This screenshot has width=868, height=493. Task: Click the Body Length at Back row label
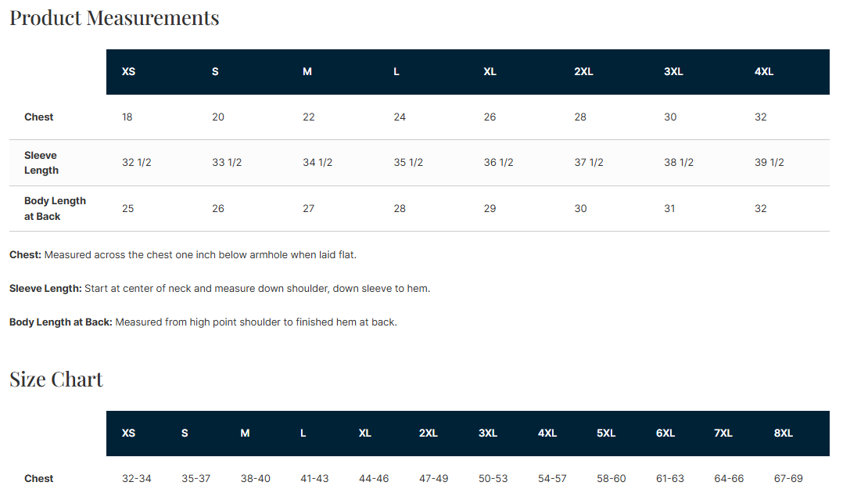pyautogui.click(x=55, y=208)
